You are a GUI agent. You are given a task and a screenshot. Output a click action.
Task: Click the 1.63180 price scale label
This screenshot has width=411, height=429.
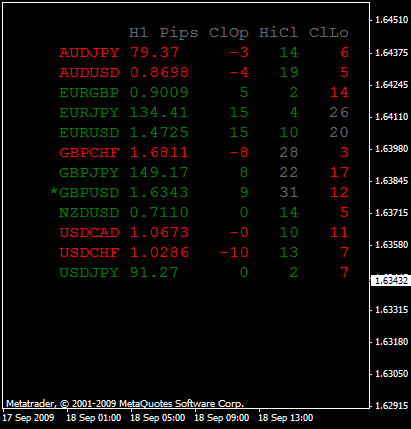[392, 342]
